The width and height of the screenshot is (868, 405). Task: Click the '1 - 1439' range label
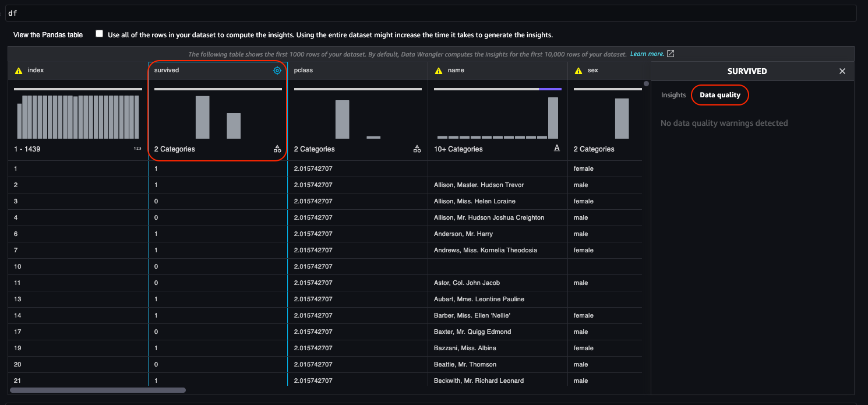tap(27, 149)
